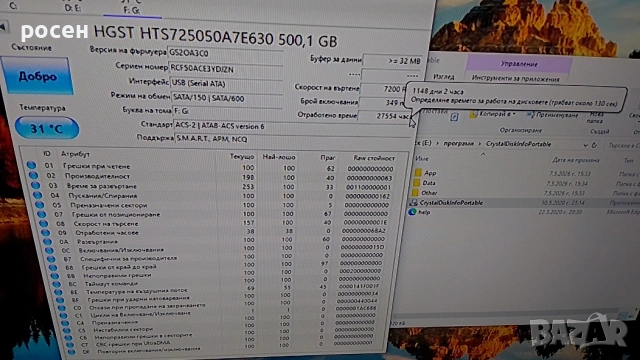The width and height of the screenshot is (640, 360).
Task: Click the Отработено време value 27554
Action: click(384, 116)
